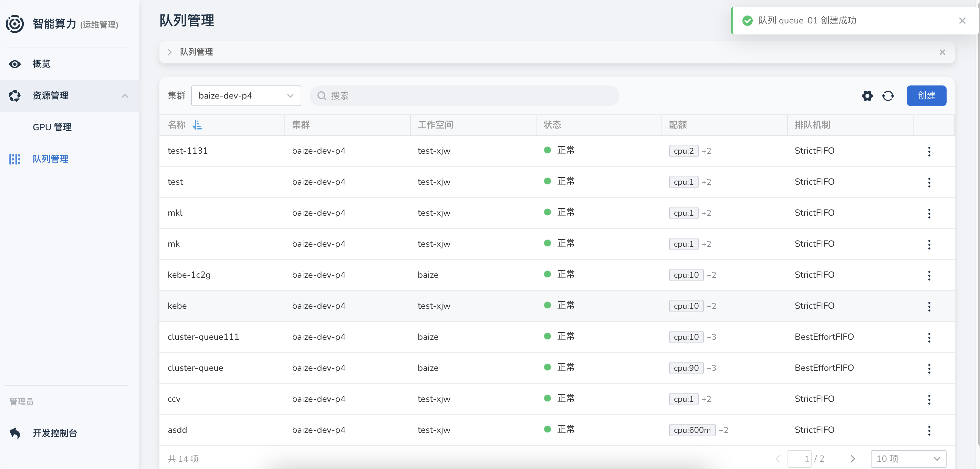Click the 开发控制台 back-arrow icon
The image size is (980, 469).
[15, 433]
